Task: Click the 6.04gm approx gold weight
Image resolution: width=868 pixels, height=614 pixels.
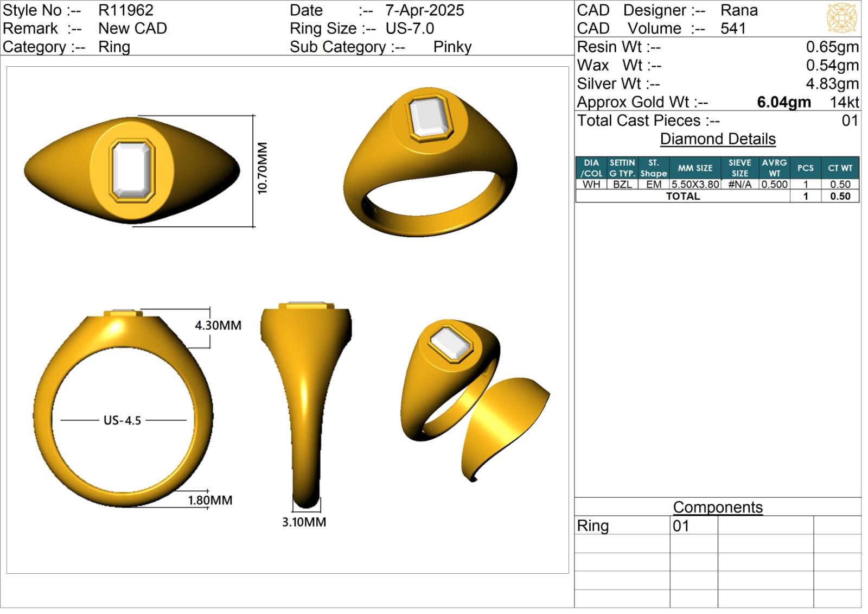Action: pos(783,102)
